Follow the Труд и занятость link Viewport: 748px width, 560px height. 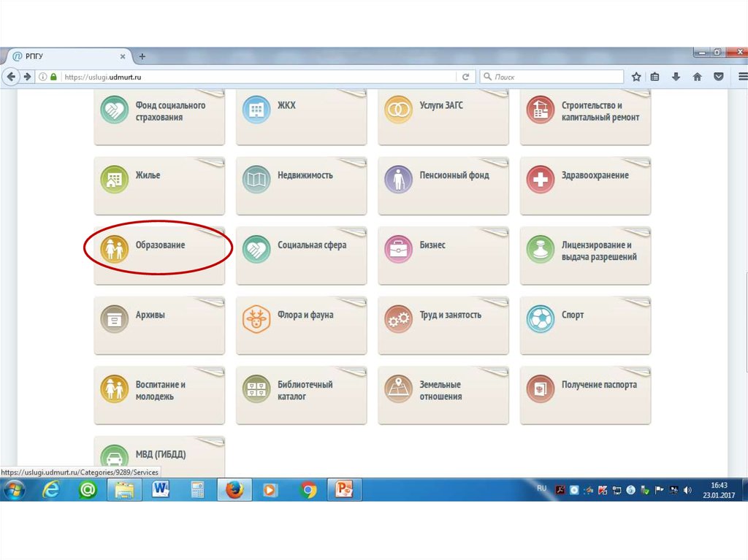(450, 315)
